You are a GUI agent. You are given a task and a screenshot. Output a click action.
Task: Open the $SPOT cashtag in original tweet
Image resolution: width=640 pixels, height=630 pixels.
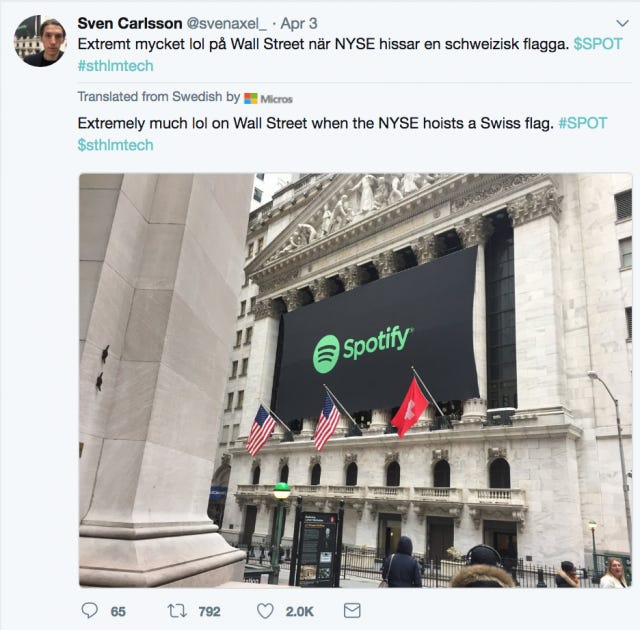[598, 44]
